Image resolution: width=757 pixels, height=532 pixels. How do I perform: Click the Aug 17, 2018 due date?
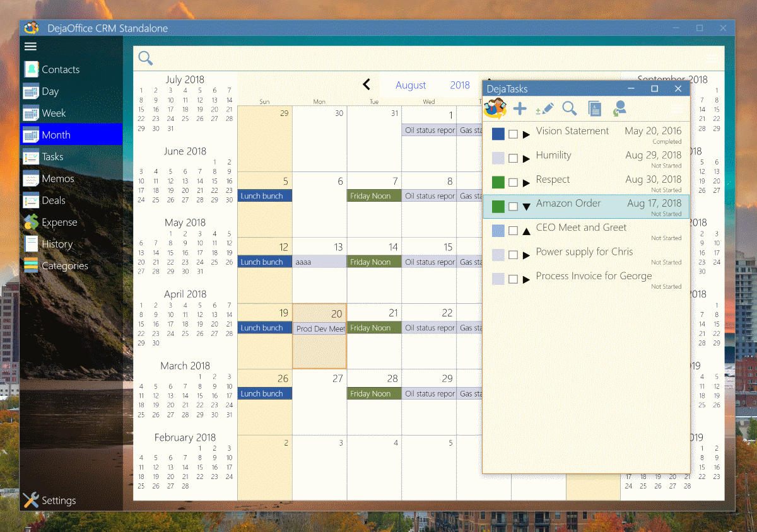[654, 204]
